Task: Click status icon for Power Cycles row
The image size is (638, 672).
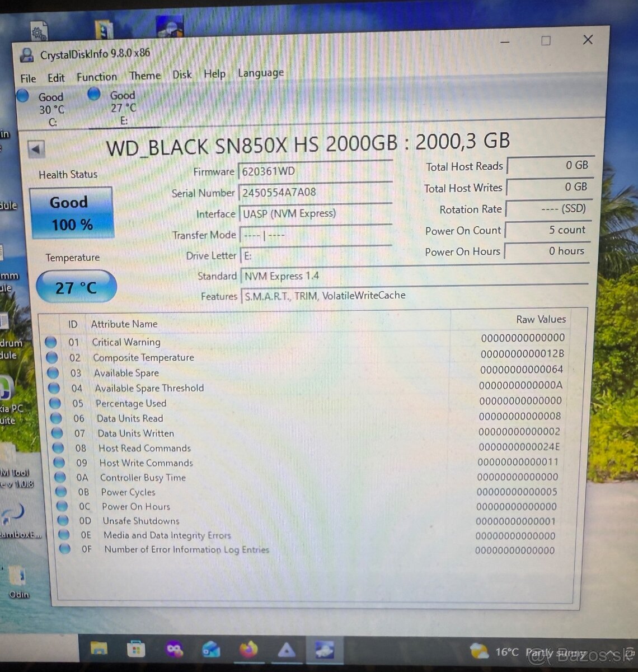Action: [x=62, y=492]
